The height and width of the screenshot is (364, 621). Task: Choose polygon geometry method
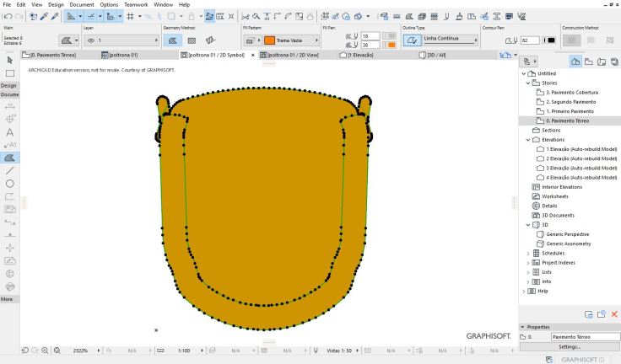172,40
